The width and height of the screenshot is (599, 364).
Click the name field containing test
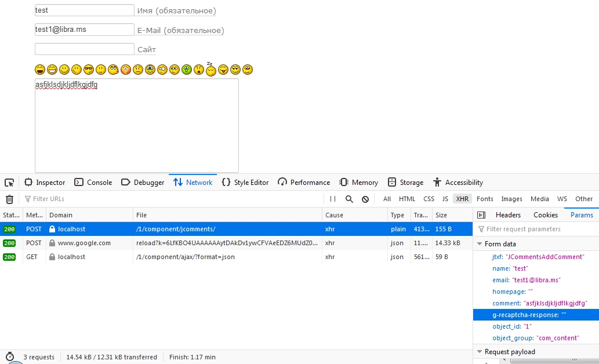click(85, 10)
